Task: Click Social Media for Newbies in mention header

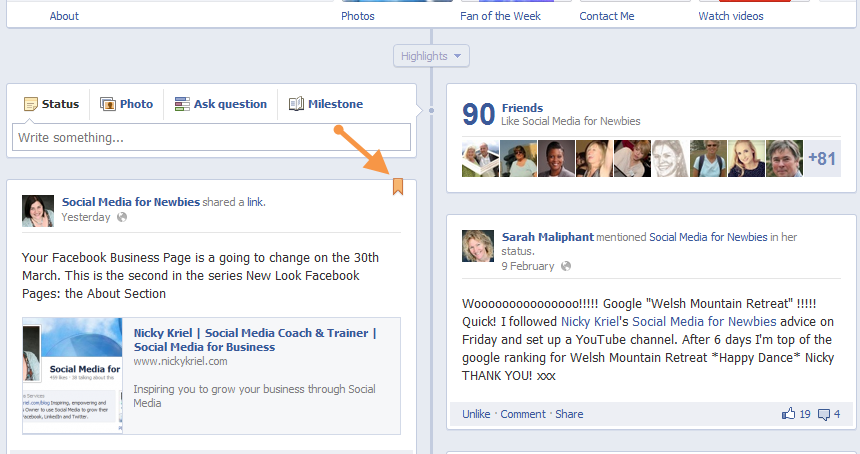Action: click(x=708, y=237)
